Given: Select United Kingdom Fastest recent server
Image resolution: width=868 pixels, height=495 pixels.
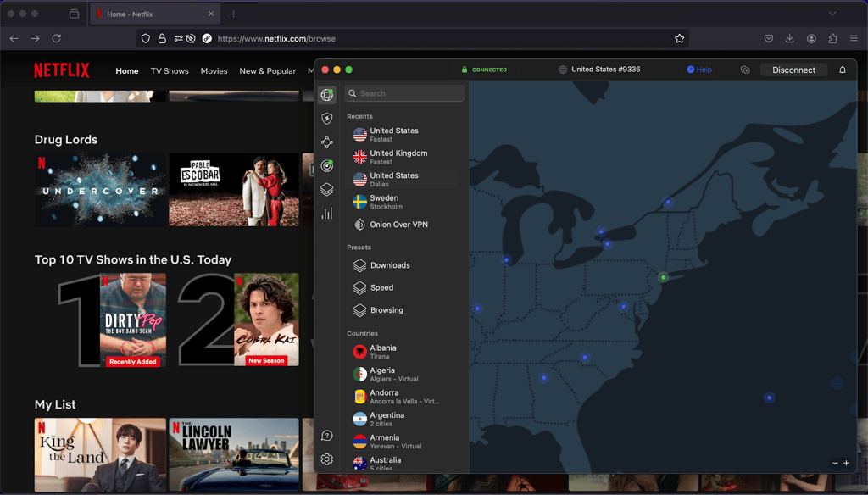Looking at the screenshot, I should coord(402,158).
